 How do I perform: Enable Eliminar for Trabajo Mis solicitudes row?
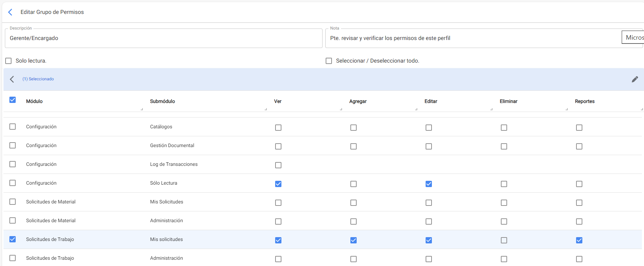point(504,240)
